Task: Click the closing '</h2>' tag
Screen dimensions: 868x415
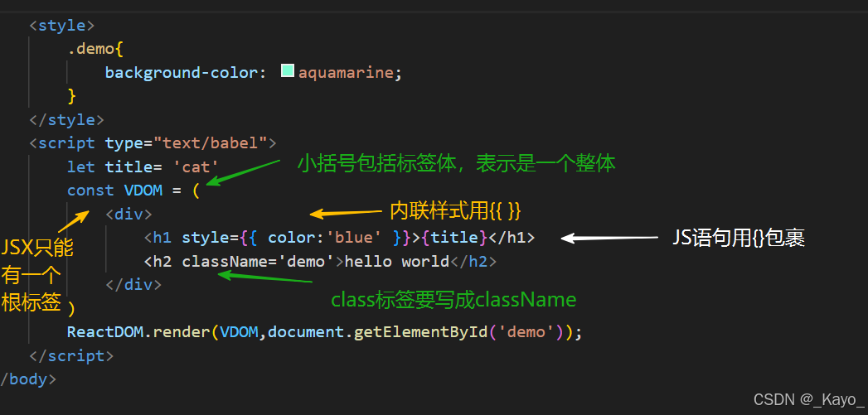Action: point(473,261)
